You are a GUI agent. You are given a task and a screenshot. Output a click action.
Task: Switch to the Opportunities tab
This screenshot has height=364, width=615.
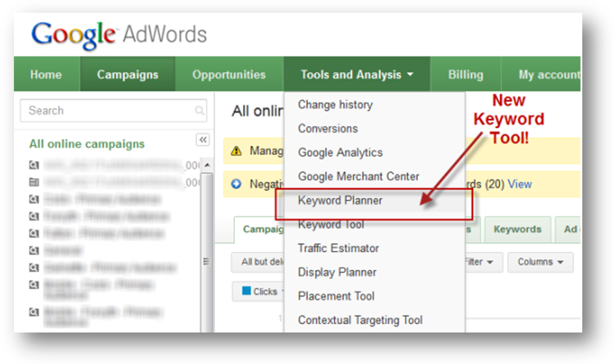coord(229,74)
